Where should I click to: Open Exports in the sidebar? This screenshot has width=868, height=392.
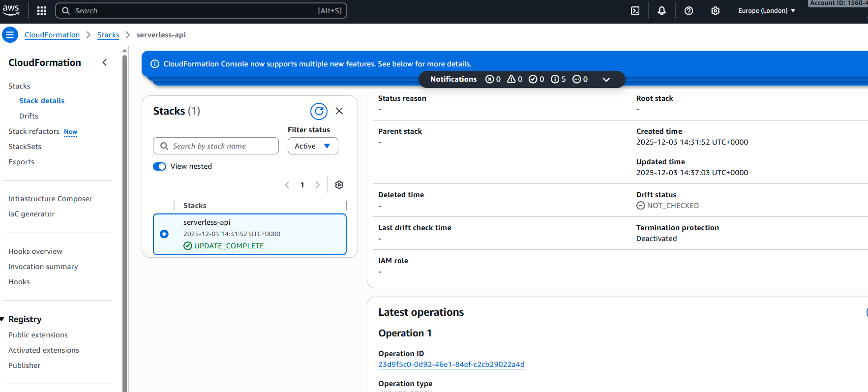[x=21, y=162]
